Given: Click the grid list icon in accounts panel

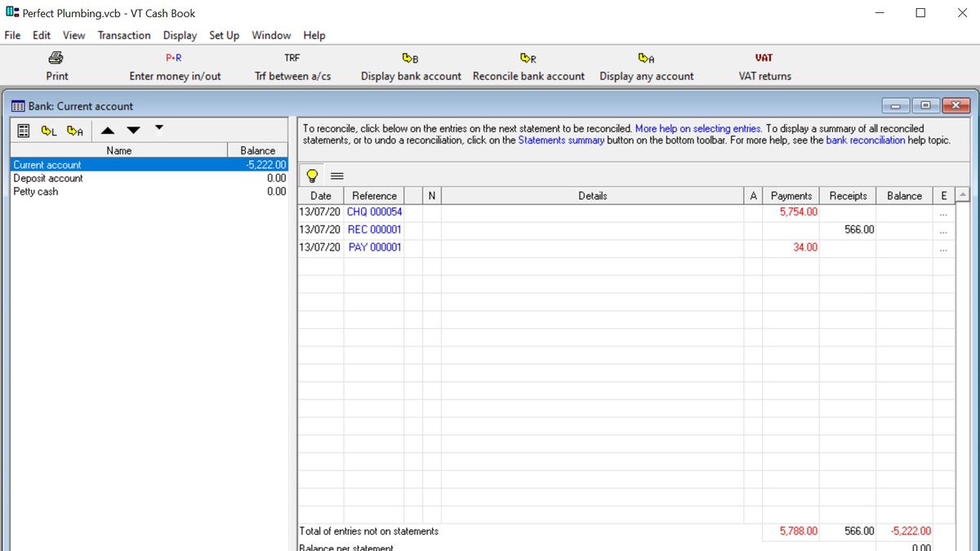Looking at the screenshot, I should tap(24, 131).
